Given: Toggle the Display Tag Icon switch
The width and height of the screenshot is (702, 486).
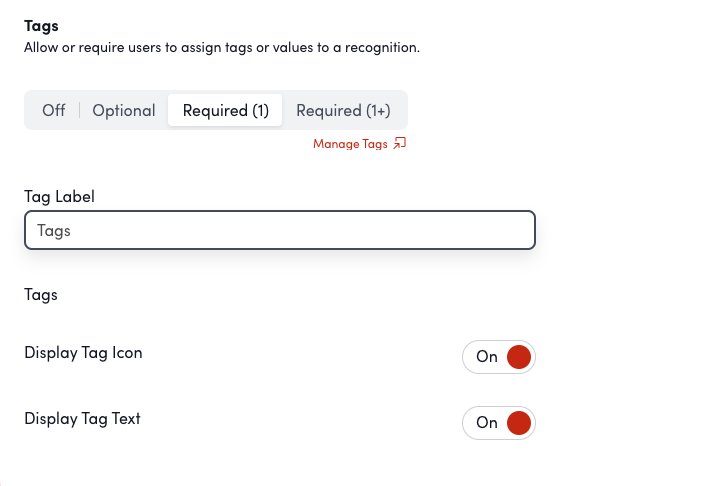Looking at the screenshot, I should point(499,357).
